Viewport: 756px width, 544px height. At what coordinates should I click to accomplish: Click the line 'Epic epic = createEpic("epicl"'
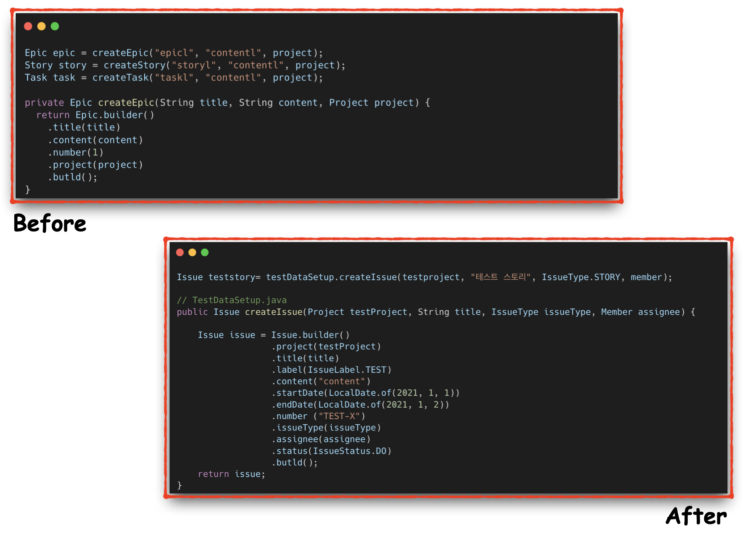coord(174,53)
